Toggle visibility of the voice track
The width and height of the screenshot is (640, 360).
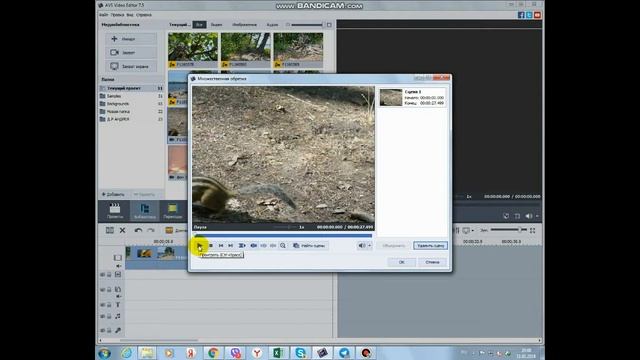click(x=102, y=330)
